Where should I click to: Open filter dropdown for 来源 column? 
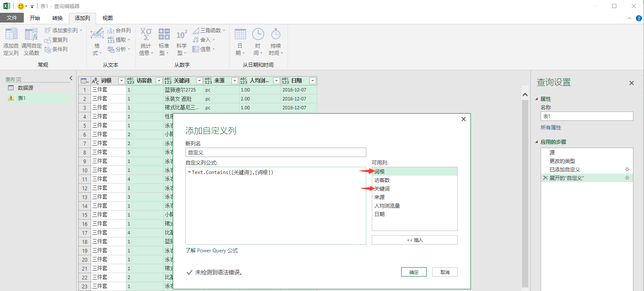(234, 81)
